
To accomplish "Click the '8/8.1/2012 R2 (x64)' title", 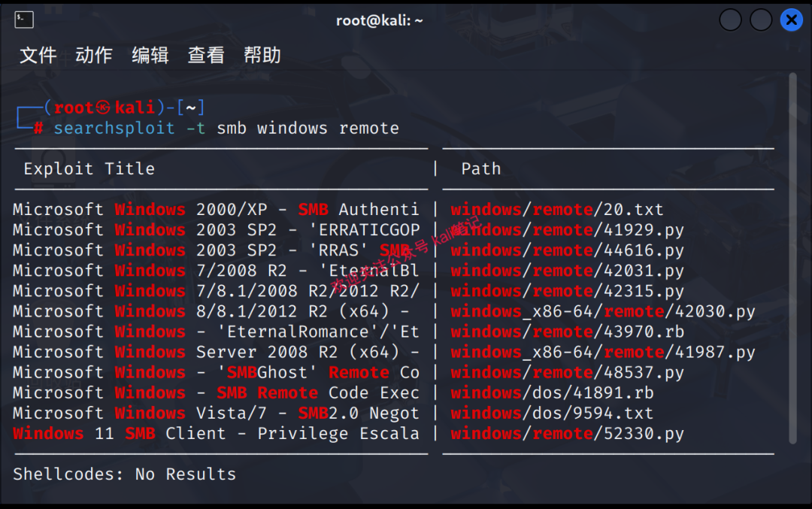I will click(211, 311).
